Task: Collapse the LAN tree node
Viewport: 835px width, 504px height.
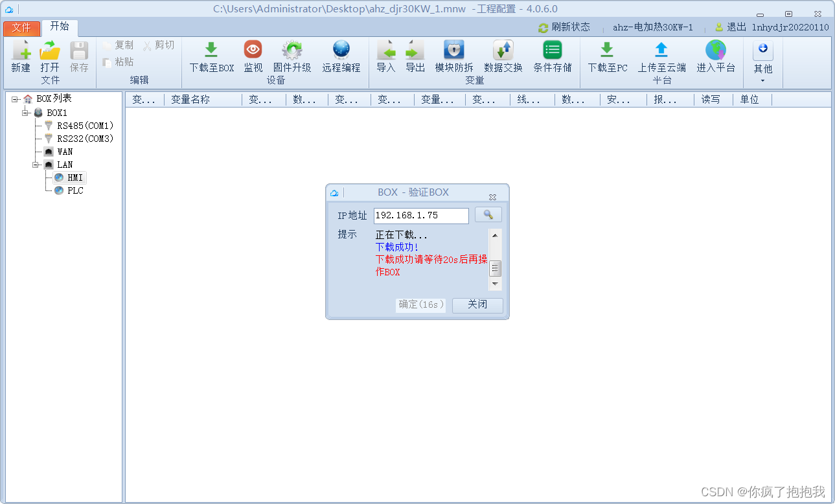Action: (x=35, y=165)
